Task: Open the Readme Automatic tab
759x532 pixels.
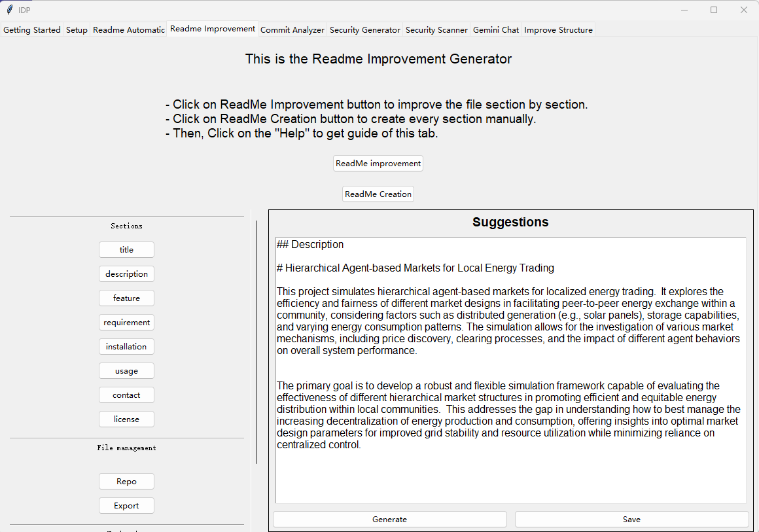Action: [x=129, y=30]
